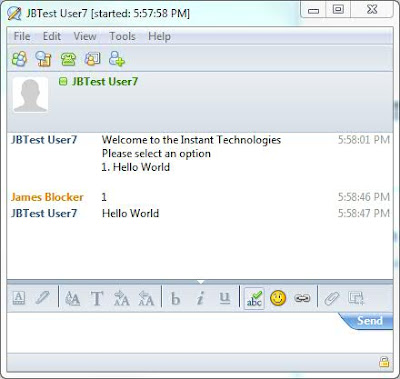Screen dimensions: 400x379
Task: Open the Edit menu
Action: coord(52,36)
